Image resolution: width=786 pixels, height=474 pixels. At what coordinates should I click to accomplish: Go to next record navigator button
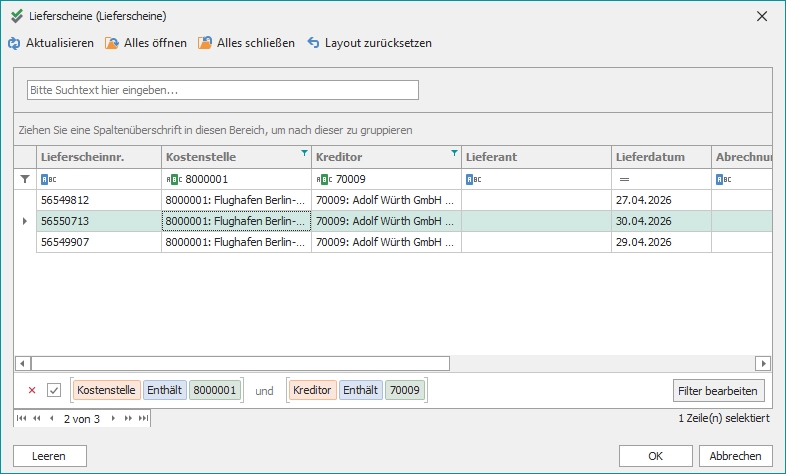click(x=113, y=418)
